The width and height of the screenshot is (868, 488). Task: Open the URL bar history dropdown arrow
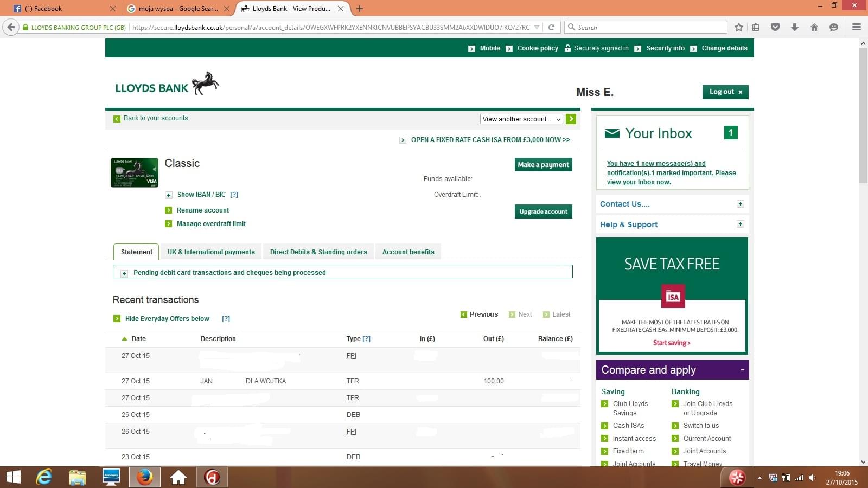pos(537,27)
